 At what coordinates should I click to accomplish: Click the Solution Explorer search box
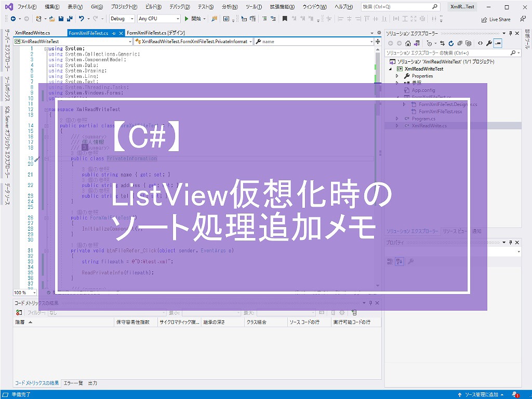click(x=447, y=52)
